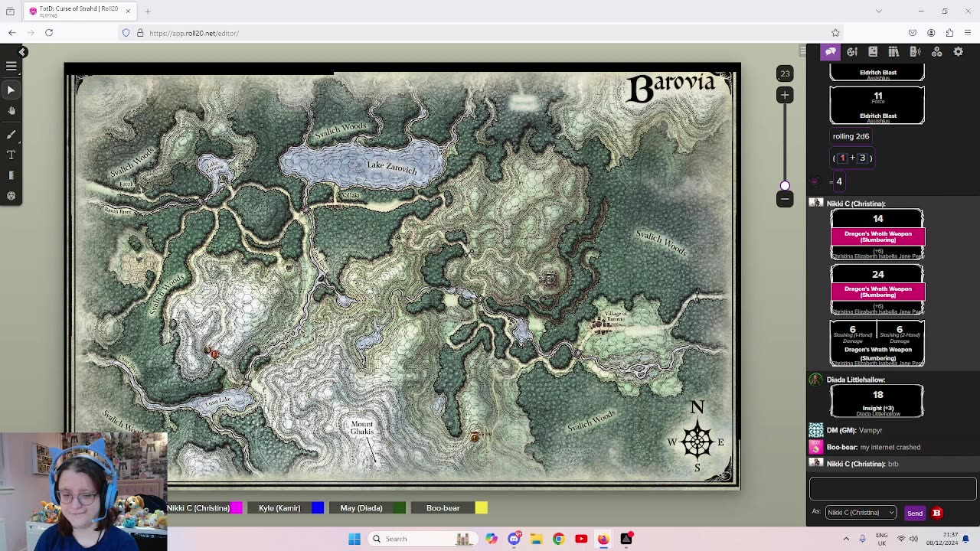The image size is (980, 551).
Task: Open the Collections tab
Action: [936, 51]
